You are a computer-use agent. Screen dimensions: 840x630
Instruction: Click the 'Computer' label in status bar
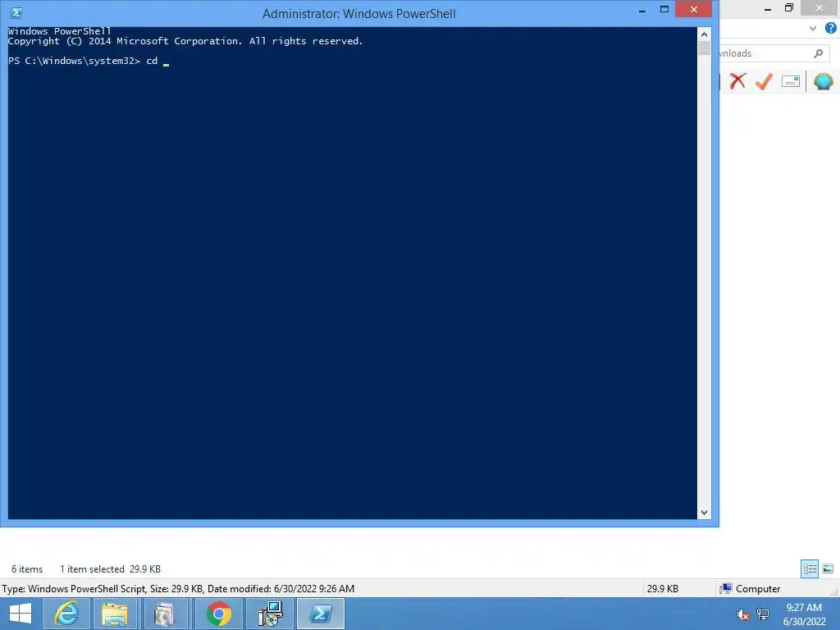click(x=758, y=589)
